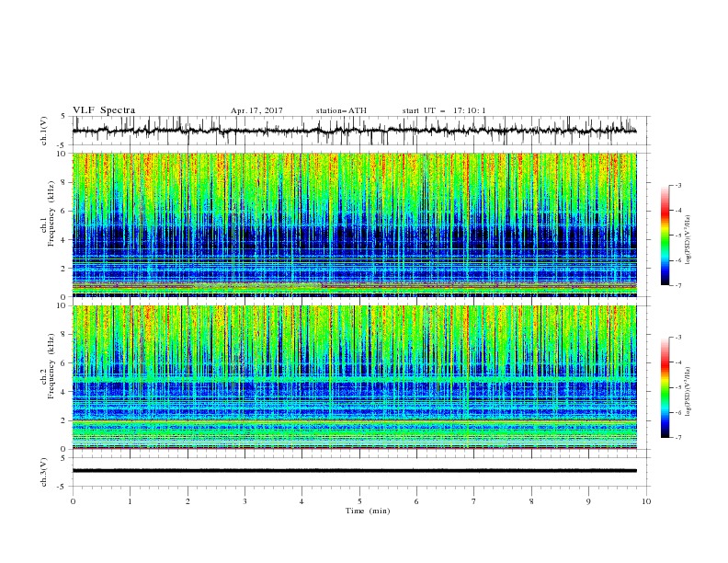Image resolution: width=728 pixels, height=563 pixels.
Task: Click inside the ch.2 spectrogram plot
Action: 354,377
